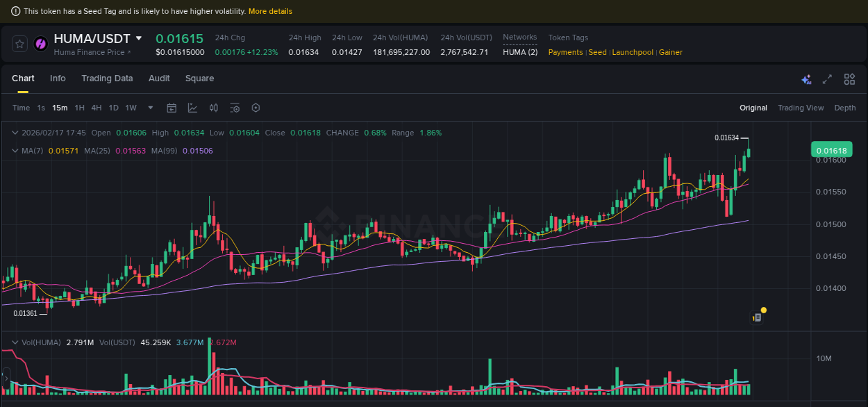The image size is (868, 407).
Task: Open the indicators list settings icon
Action: (234, 108)
